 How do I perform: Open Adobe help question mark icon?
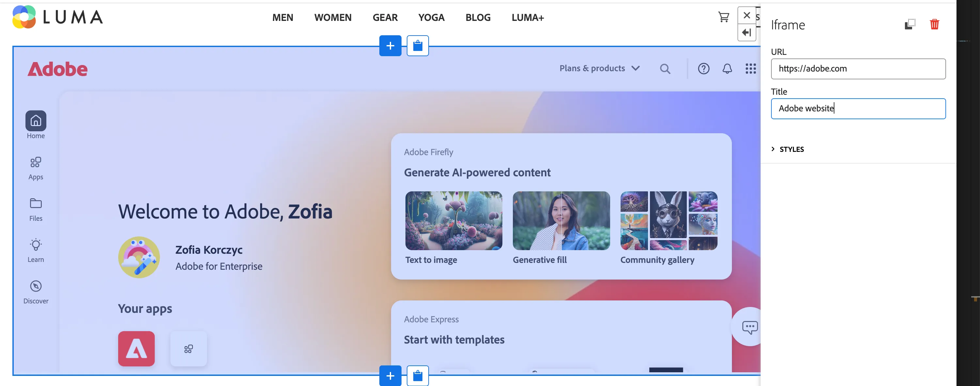tap(703, 69)
